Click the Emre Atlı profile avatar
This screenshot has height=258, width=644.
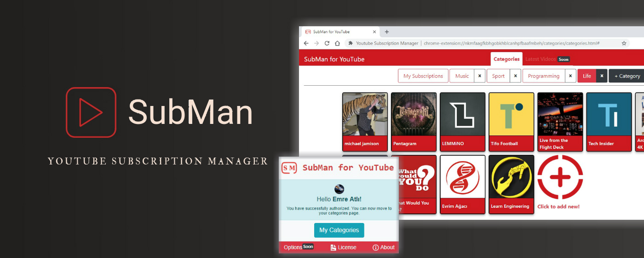point(339,189)
